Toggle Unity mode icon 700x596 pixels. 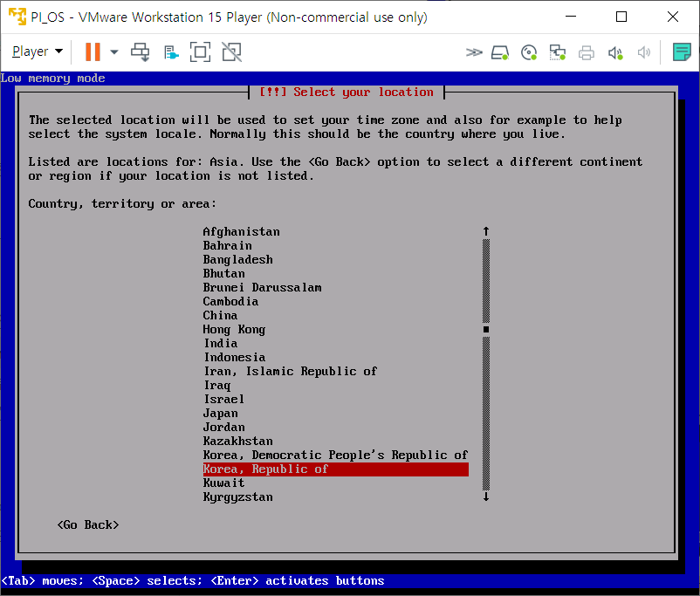pyautogui.click(x=231, y=51)
